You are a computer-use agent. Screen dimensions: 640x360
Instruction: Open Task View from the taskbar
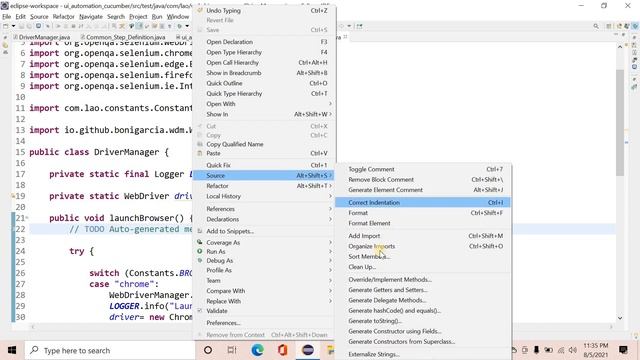pyautogui.click(x=232, y=350)
